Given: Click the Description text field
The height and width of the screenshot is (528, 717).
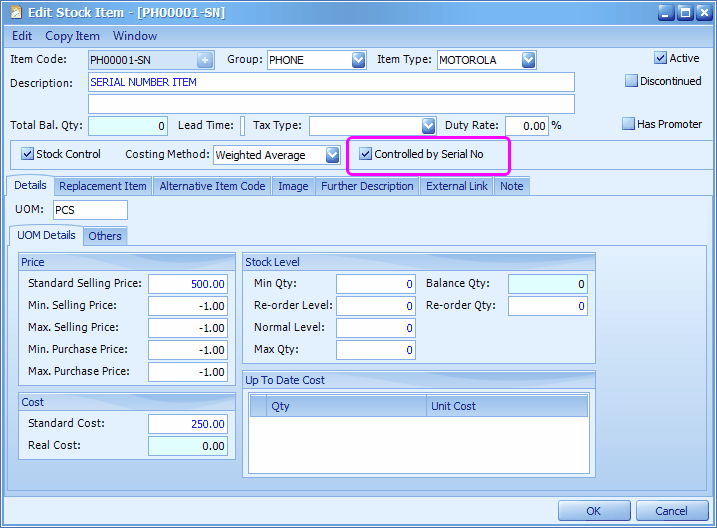Looking at the screenshot, I should [331, 82].
